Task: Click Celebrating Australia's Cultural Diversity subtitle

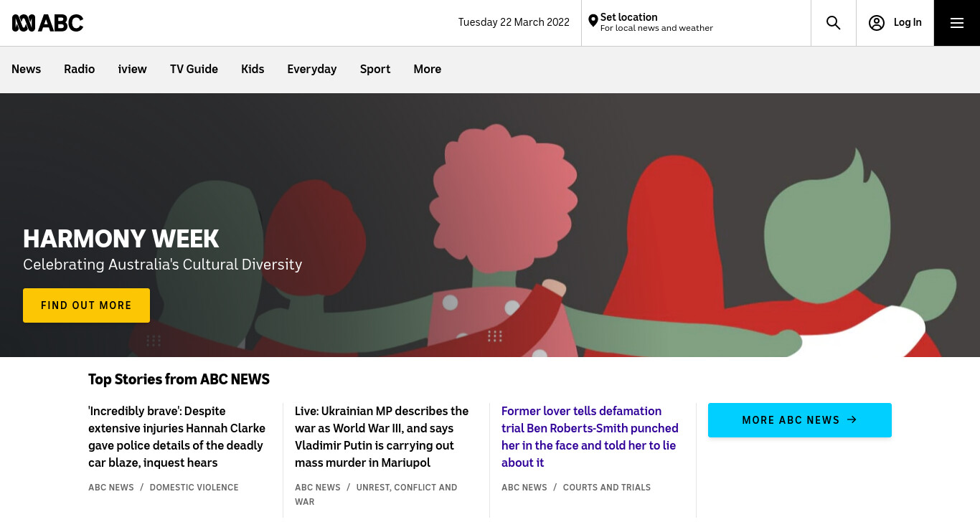Action: 163,265
